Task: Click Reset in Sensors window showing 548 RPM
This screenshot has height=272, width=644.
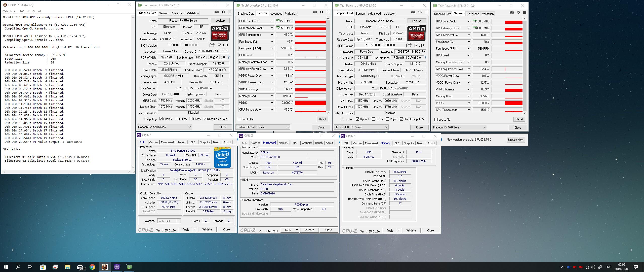Action: (x=322, y=119)
